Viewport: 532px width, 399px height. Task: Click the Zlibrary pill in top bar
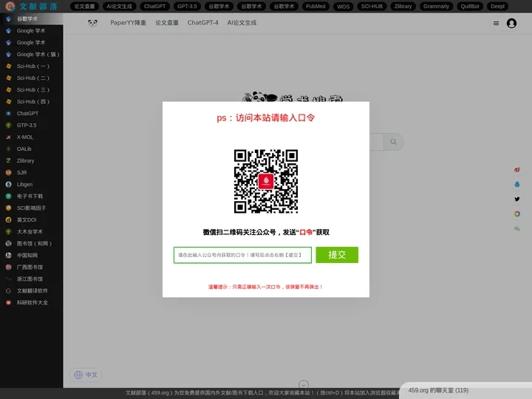click(403, 6)
